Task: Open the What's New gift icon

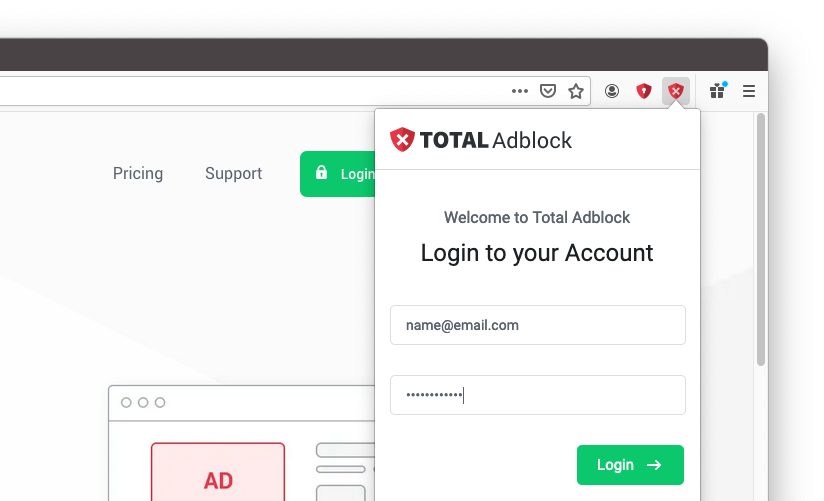Action: click(717, 91)
